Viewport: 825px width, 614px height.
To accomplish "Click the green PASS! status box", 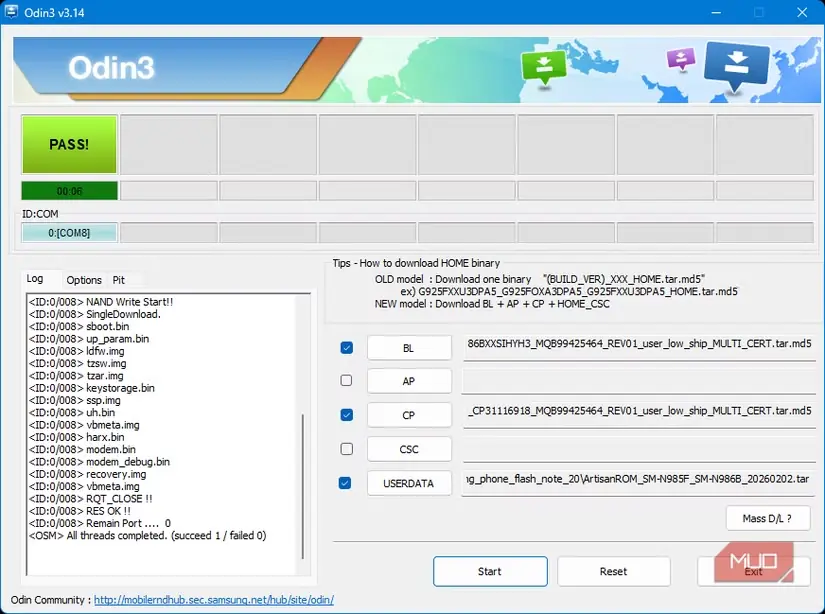I will coord(69,145).
